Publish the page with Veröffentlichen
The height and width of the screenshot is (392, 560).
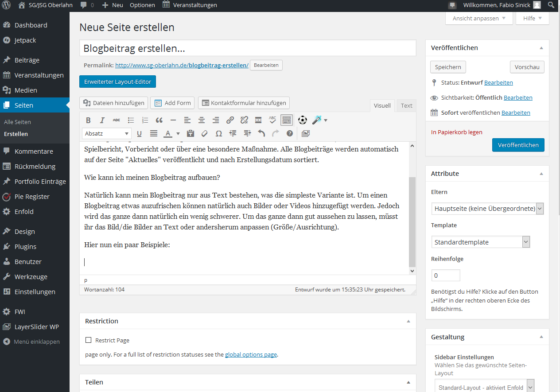point(518,145)
